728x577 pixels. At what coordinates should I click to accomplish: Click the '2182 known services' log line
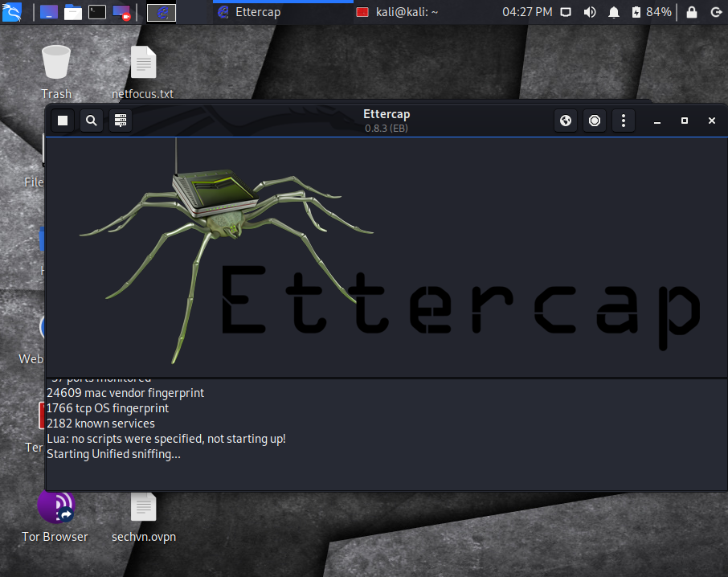pos(100,424)
